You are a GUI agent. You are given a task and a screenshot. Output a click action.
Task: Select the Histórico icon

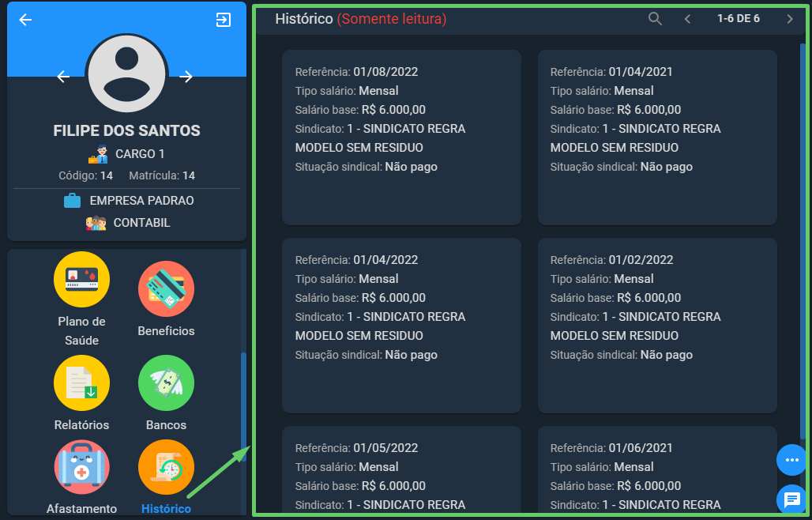point(166,468)
